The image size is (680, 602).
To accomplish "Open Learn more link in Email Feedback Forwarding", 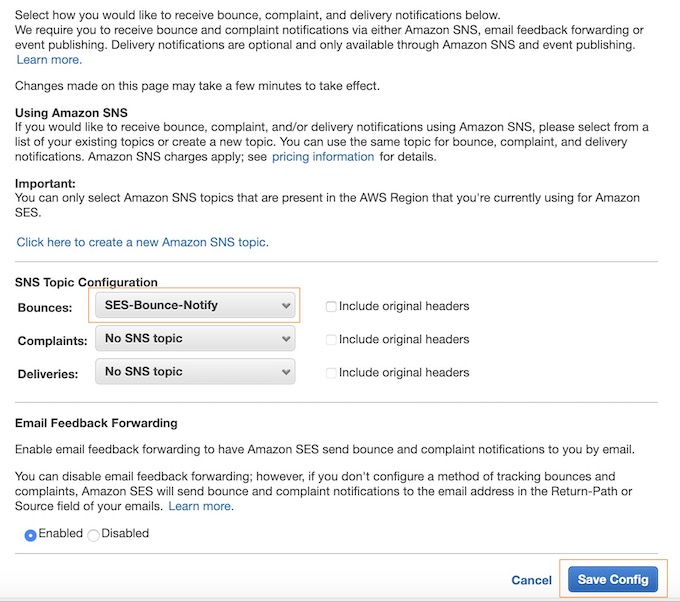I will coord(201,506).
